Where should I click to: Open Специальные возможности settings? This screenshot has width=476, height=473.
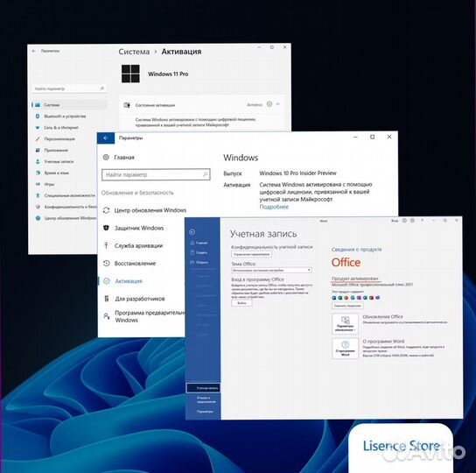tap(66, 195)
